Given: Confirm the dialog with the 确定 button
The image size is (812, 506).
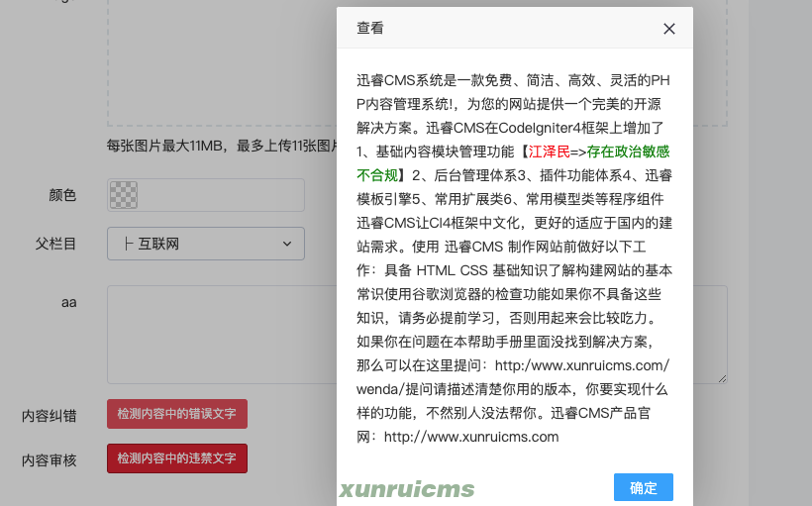Looking at the screenshot, I should click(x=644, y=487).
